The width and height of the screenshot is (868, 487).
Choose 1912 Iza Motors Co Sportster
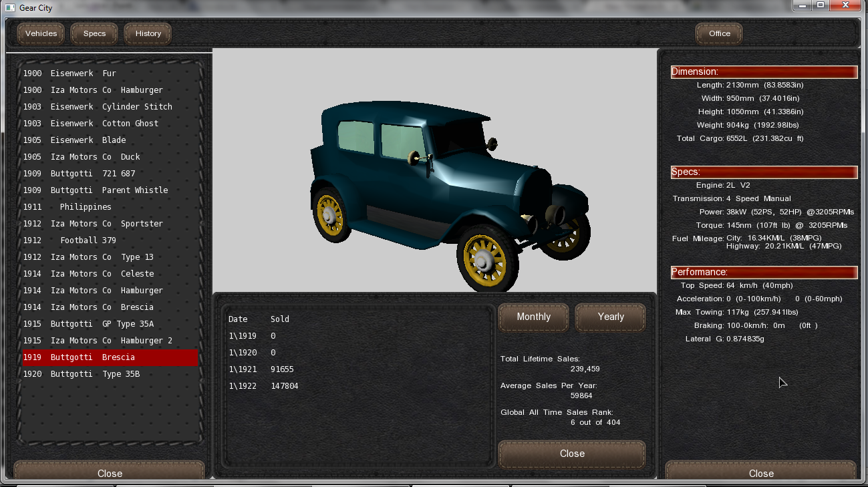coord(93,224)
